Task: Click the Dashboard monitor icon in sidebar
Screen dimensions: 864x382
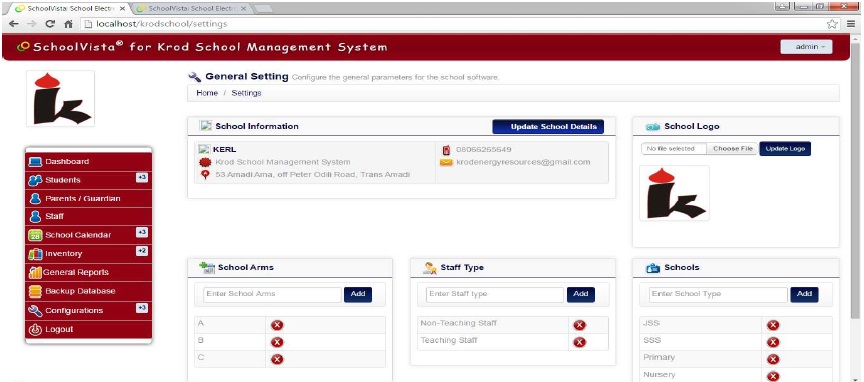Action: [x=35, y=162]
